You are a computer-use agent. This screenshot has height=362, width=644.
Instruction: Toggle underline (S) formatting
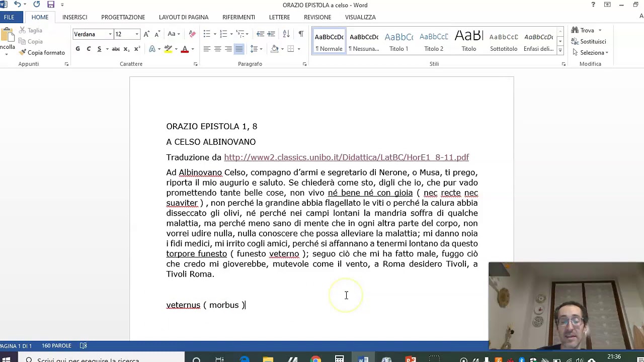pyautogui.click(x=99, y=49)
